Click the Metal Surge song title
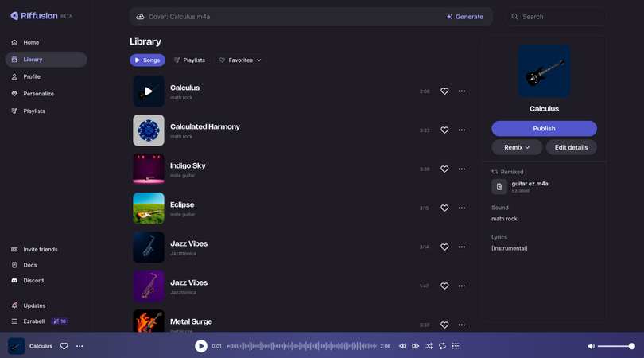This screenshot has width=644, height=358. click(191, 322)
